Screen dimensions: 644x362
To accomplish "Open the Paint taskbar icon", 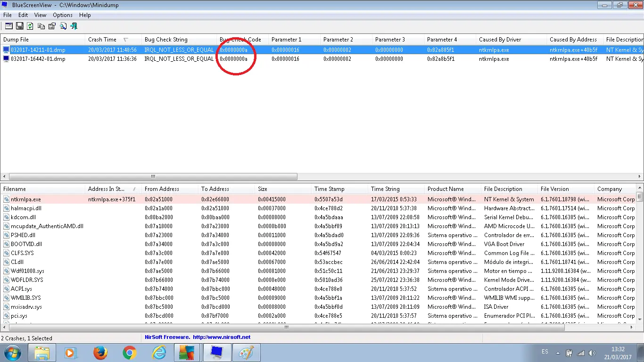I will (246, 353).
